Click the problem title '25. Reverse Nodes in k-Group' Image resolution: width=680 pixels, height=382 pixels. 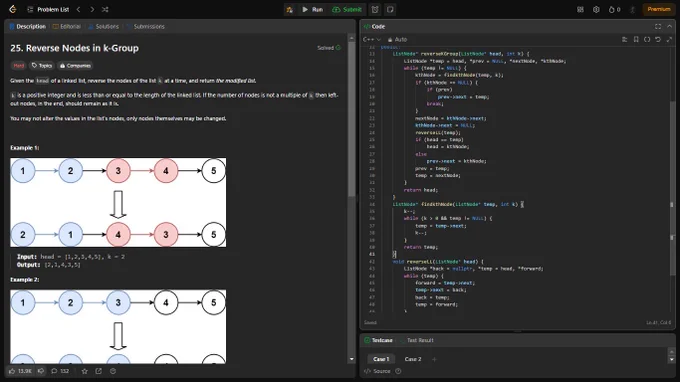[x=75, y=48]
